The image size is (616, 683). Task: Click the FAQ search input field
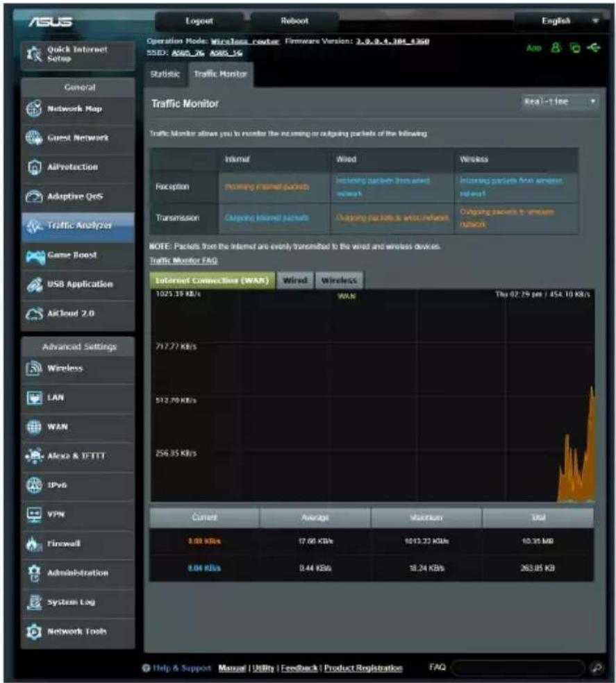519,667
